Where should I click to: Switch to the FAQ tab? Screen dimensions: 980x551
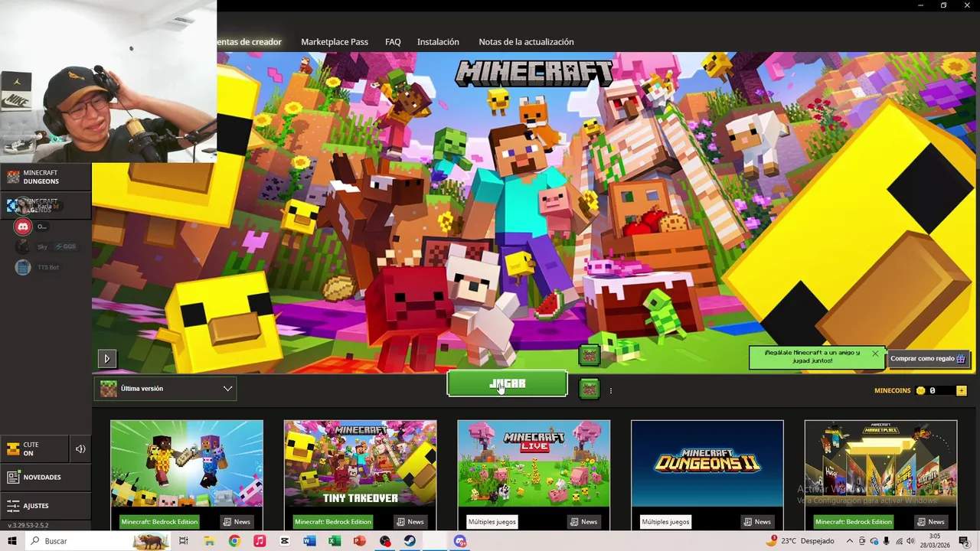(x=393, y=42)
